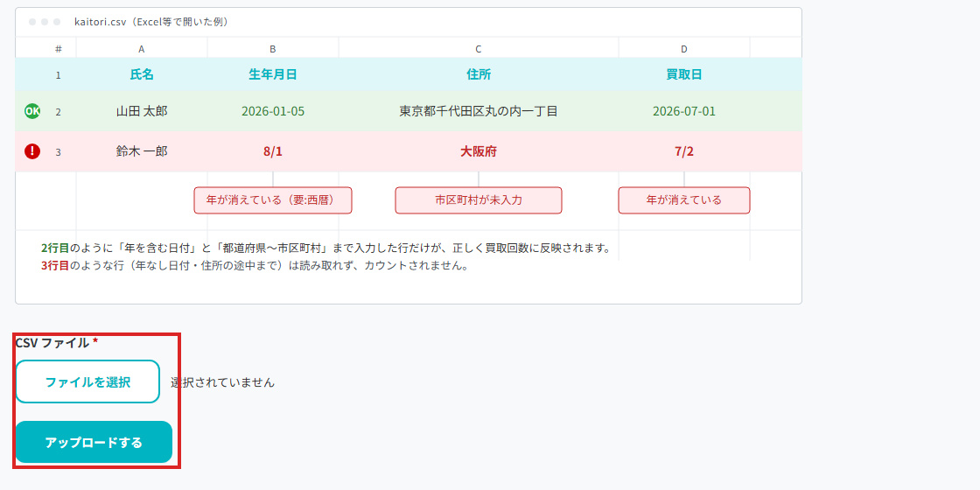Click the CSV ファイル field label
The height and width of the screenshot is (490, 980).
(x=56, y=342)
